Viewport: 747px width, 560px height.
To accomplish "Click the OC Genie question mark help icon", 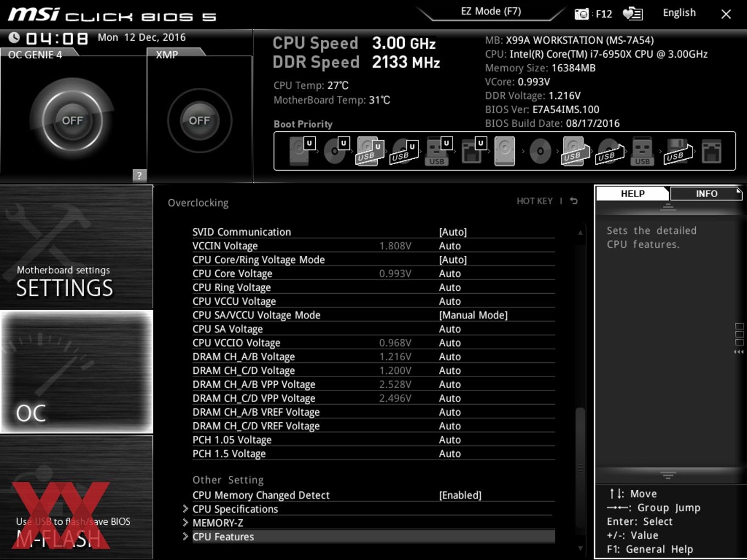I will (139, 175).
